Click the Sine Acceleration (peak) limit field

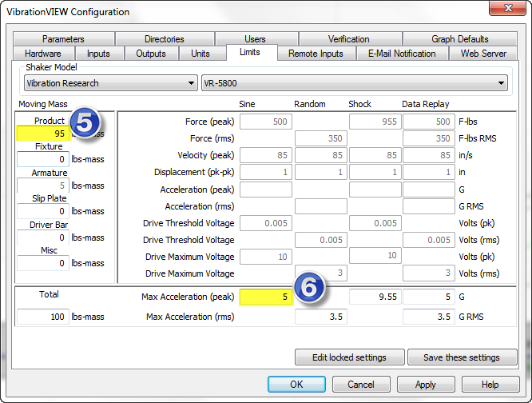[265, 190]
